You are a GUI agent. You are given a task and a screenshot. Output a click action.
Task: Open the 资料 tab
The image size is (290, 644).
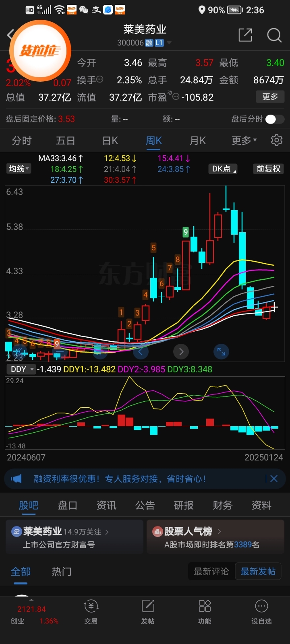tap(261, 505)
